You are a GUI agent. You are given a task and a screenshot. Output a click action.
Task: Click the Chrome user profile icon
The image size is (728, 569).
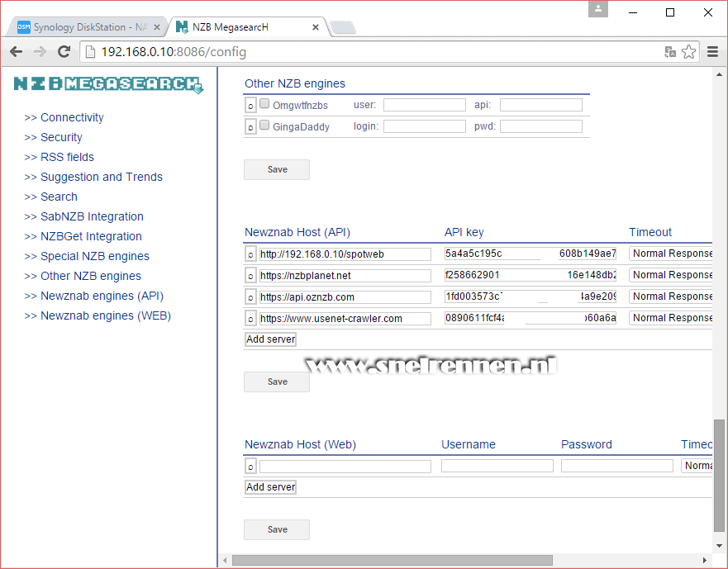(598, 9)
